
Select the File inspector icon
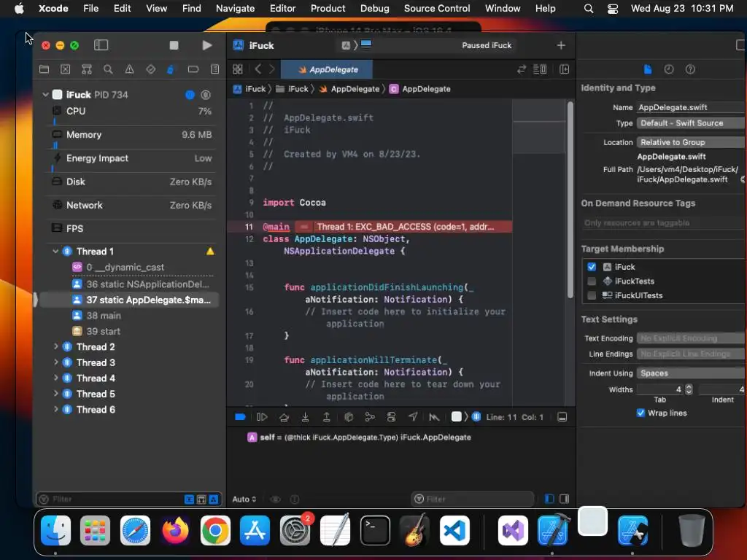pyautogui.click(x=648, y=69)
